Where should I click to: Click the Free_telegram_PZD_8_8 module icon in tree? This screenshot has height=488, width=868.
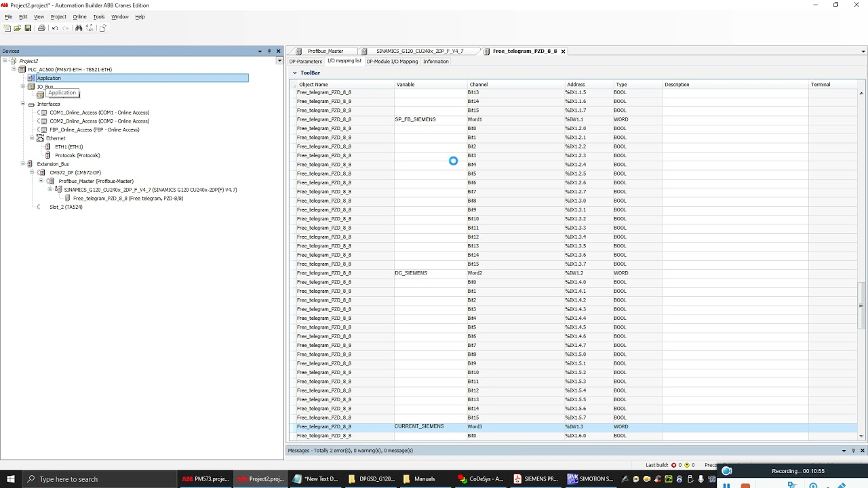pyautogui.click(x=68, y=198)
